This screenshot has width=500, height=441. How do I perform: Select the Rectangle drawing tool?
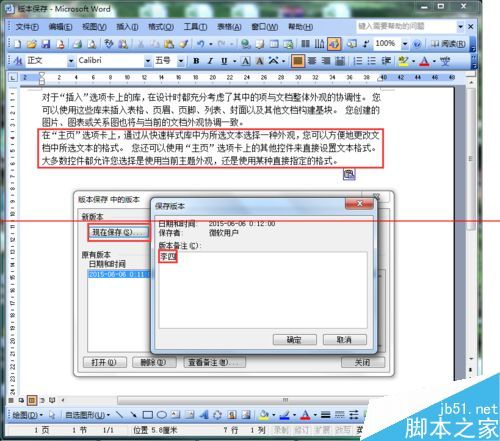pos(148,415)
